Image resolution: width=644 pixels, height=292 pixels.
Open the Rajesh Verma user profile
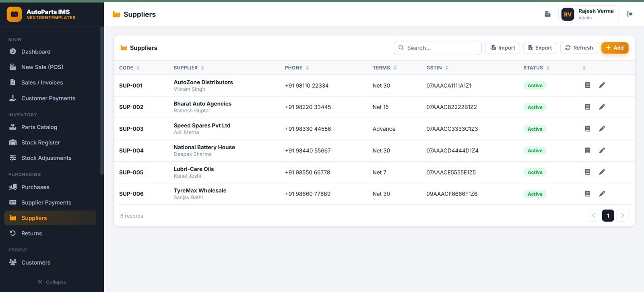click(x=588, y=14)
